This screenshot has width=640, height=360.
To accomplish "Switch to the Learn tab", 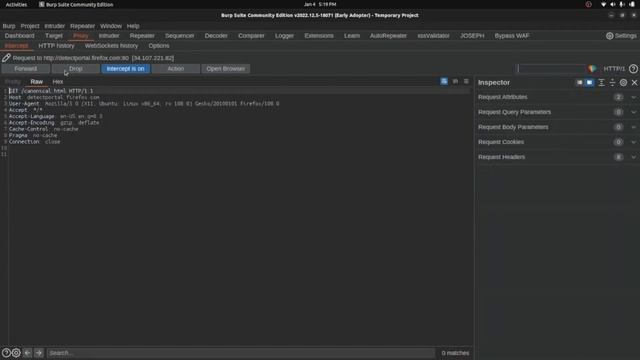I will coord(352,36).
